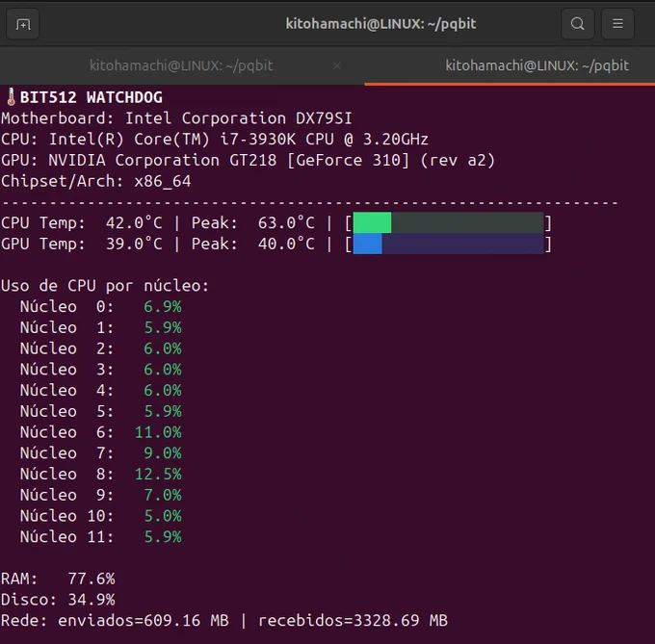The width and height of the screenshot is (655, 644).
Task: Click the Núcleo 0 usage 6.9%
Action: [163, 307]
